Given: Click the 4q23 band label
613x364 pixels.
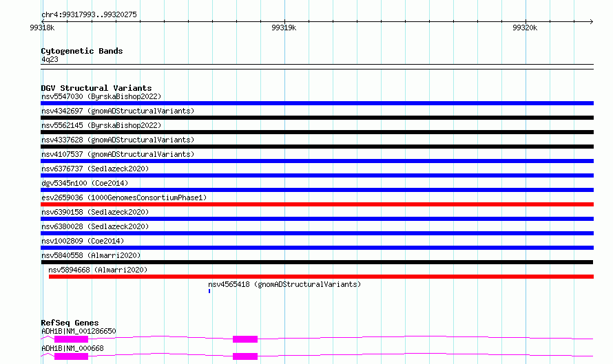Looking at the screenshot, I should click(x=50, y=59).
